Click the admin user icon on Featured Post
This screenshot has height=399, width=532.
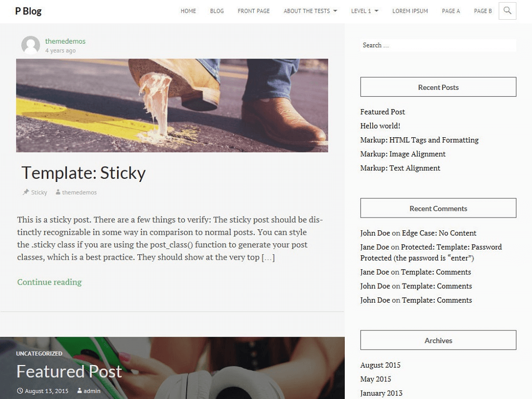[79, 391]
